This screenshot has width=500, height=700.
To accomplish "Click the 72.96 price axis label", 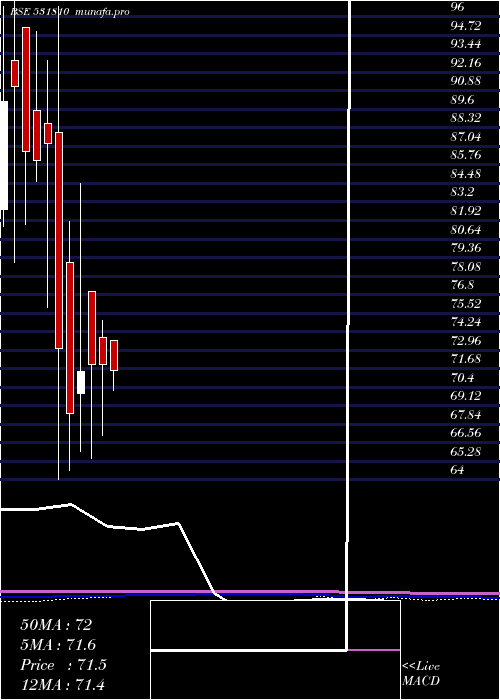I will [x=466, y=341].
